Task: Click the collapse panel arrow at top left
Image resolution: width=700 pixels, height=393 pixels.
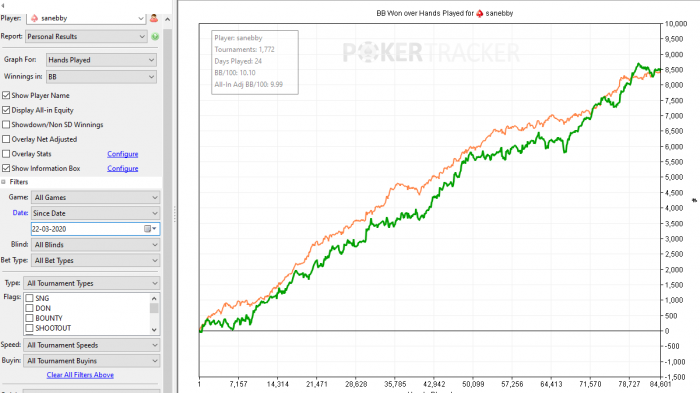Action: [3, 6]
